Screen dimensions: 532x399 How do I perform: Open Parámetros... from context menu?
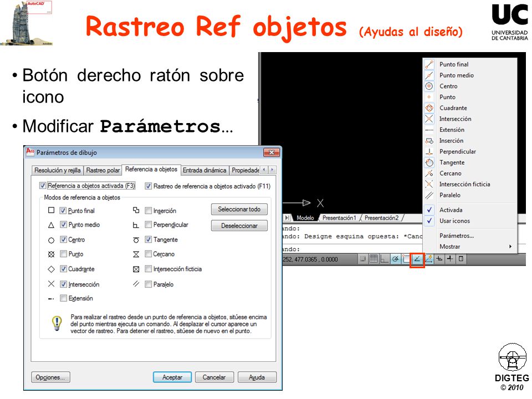(x=470, y=236)
